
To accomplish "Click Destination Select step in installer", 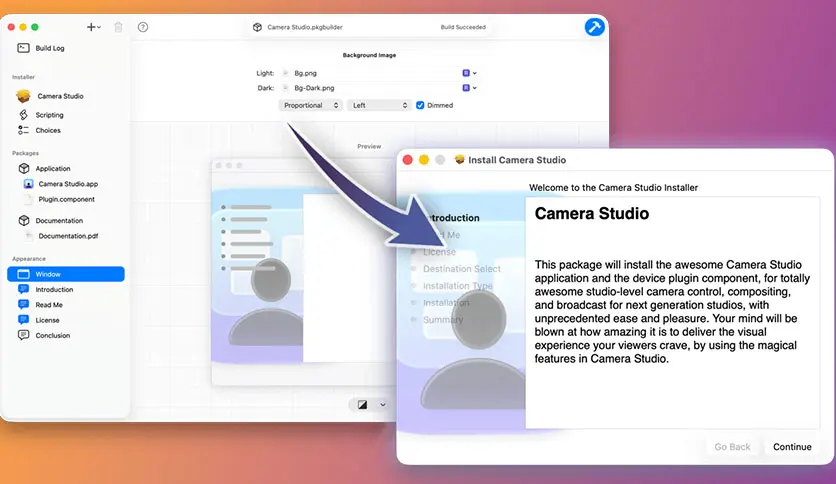I will [462, 269].
